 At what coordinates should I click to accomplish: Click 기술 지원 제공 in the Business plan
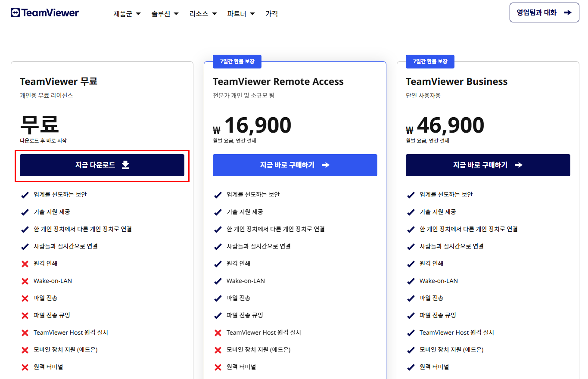[x=438, y=212]
